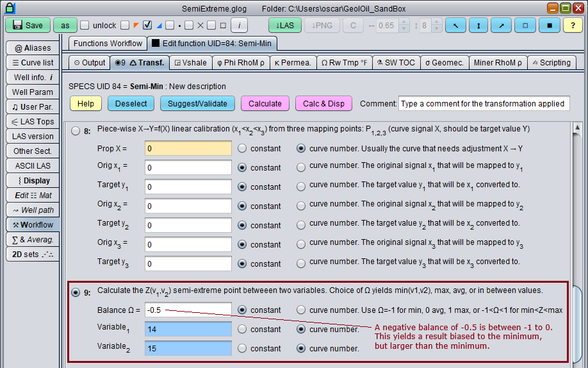This screenshot has height=368, width=588.
Task: Increase the 0.65 width spinner value
Action: coord(404,22)
